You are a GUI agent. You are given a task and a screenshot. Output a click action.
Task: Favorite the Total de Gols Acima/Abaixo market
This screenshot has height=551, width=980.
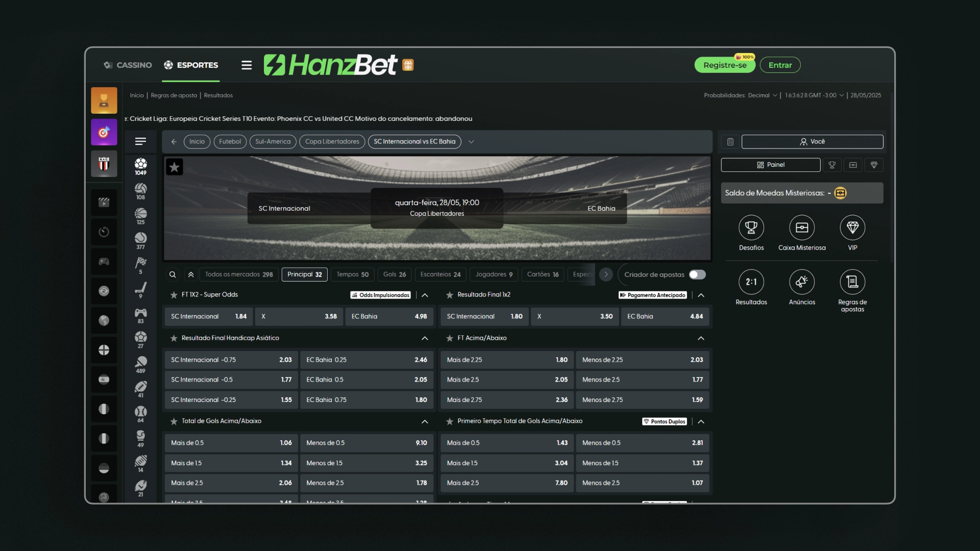pos(174,421)
